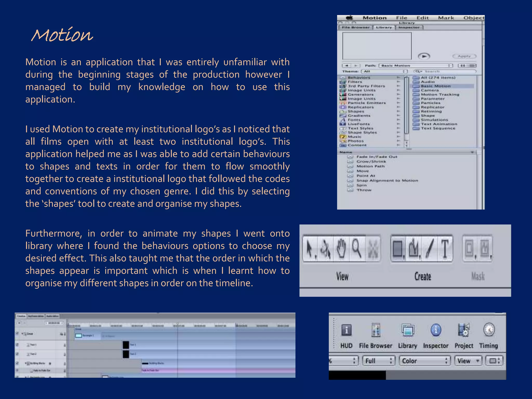Toggle the lock on Text 2 layer
Viewport: 532px width, 399px height.
pos(64,354)
